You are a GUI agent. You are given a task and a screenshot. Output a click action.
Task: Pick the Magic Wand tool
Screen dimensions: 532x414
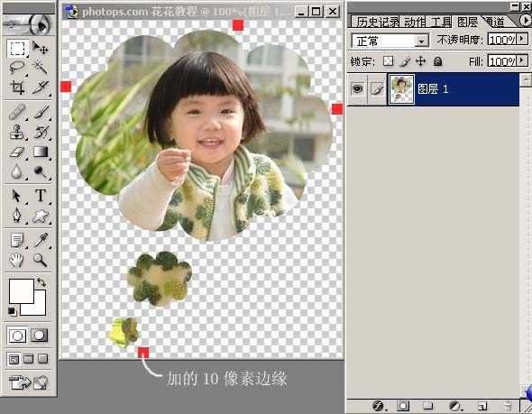click(40, 68)
